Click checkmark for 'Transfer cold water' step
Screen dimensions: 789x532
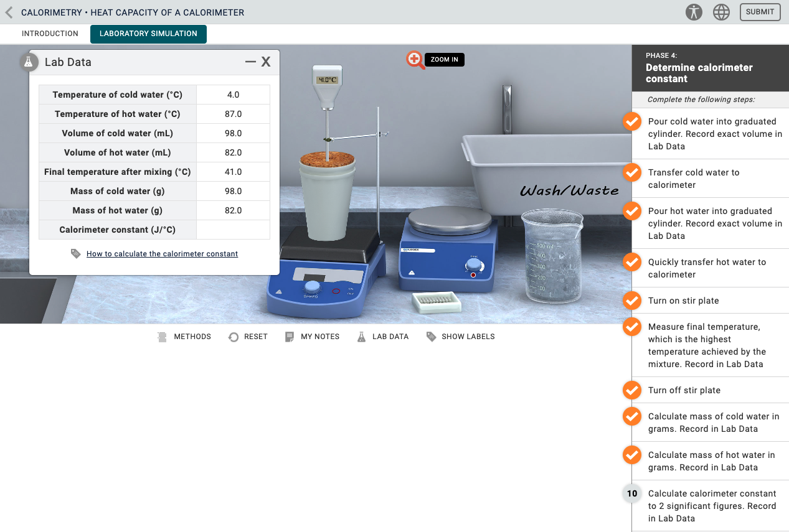click(x=632, y=172)
